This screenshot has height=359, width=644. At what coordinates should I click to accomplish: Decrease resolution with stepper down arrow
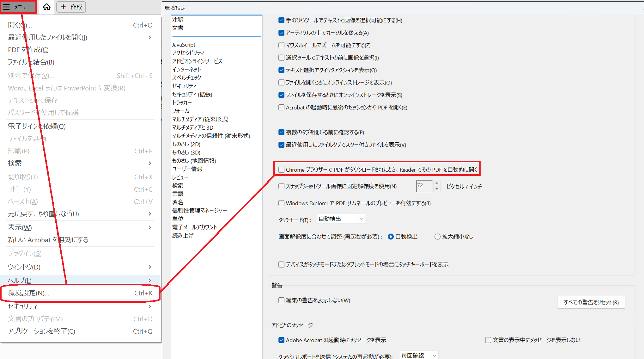pos(437,189)
